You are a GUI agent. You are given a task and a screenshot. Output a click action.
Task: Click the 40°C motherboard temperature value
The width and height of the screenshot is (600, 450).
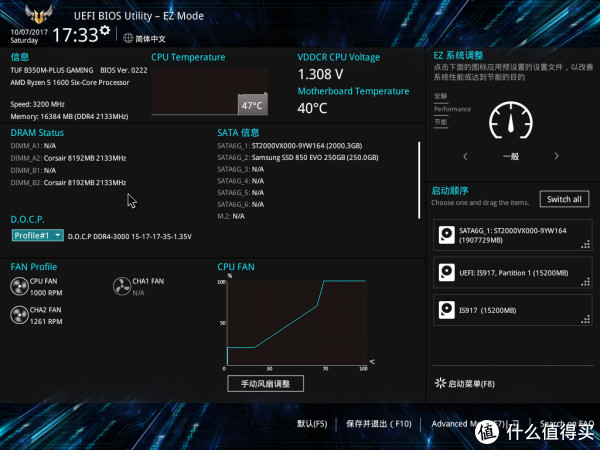click(x=312, y=108)
